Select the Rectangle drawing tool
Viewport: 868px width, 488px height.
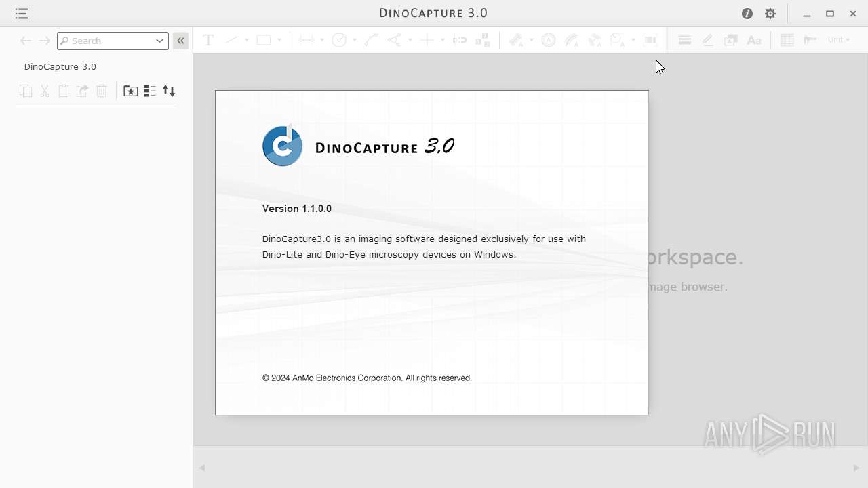coord(264,40)
